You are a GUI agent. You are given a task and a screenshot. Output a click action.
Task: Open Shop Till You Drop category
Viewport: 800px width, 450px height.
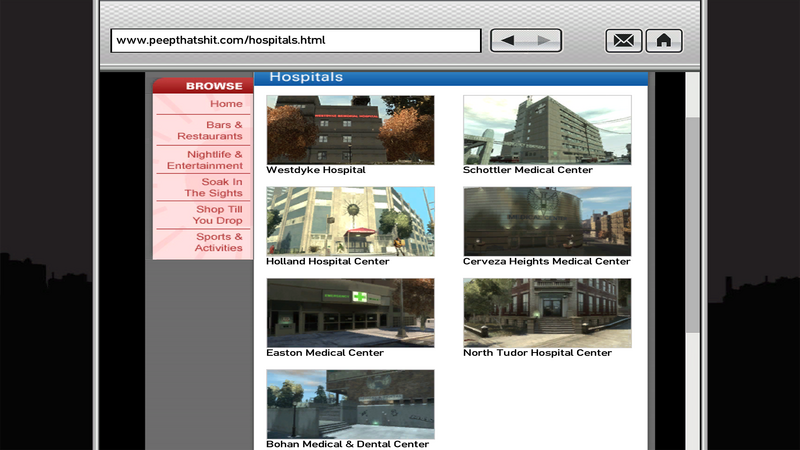click(217, 215)
